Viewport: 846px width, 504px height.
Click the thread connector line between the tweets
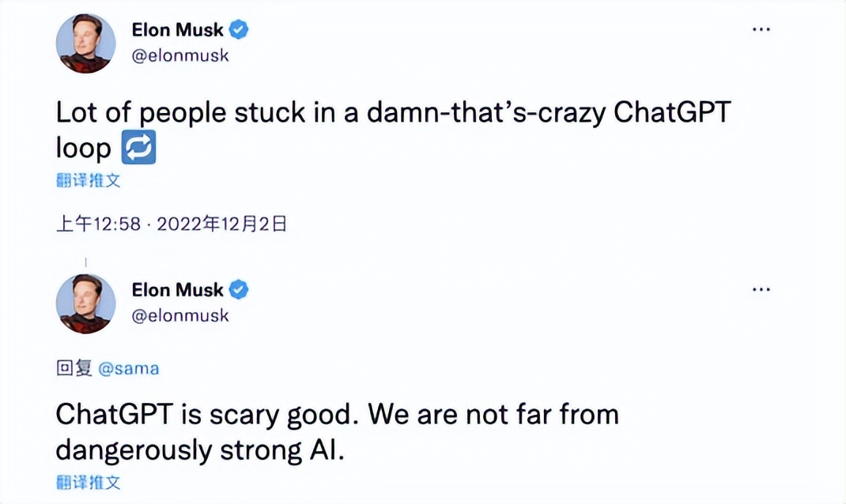pyautogui.click(x=85, y=262)
